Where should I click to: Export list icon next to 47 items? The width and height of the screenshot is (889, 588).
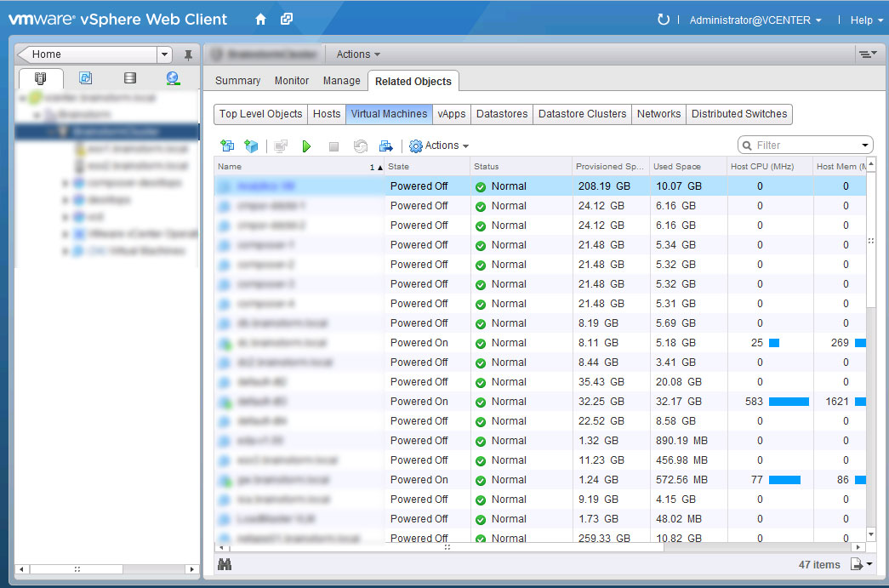(x=856, y=564)
